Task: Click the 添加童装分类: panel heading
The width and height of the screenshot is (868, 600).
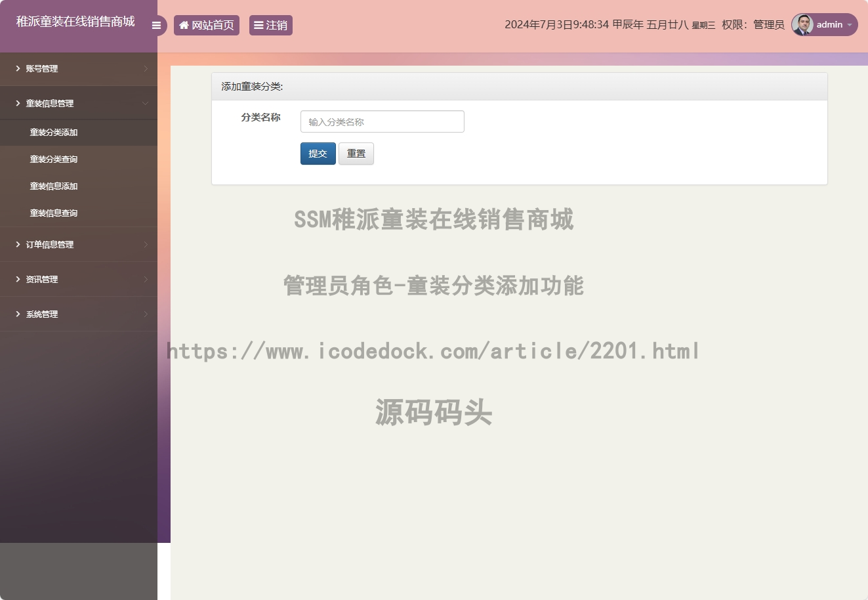Action: pyautogui.click(x=252, y=86)
